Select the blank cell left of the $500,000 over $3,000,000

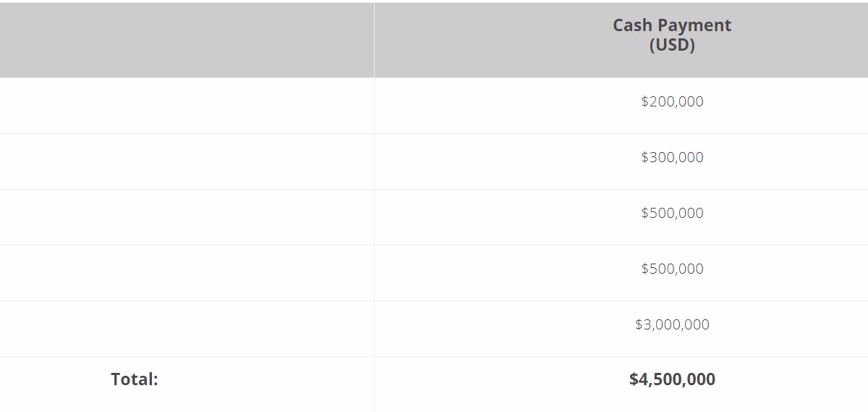[x=187, y=273]
